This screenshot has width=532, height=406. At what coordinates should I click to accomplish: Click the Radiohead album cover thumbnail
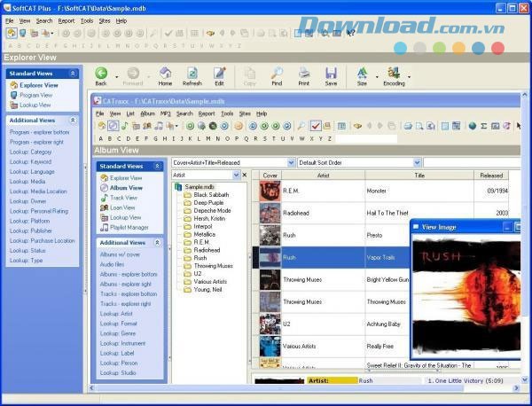[x=270, y=212]
